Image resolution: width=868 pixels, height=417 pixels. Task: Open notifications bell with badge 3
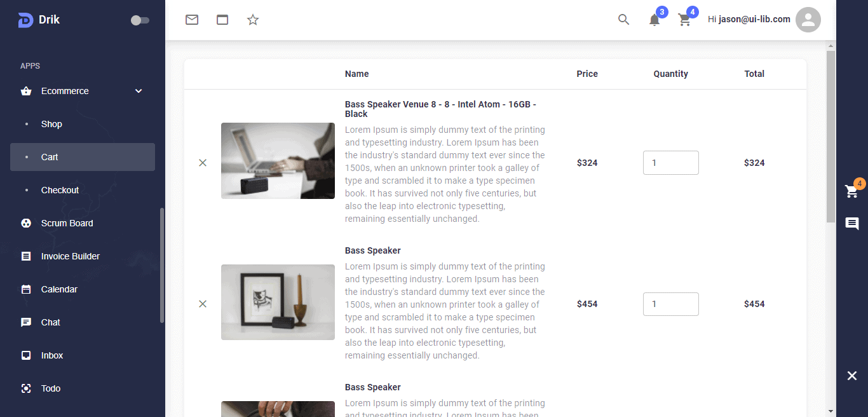click(654, 20)
